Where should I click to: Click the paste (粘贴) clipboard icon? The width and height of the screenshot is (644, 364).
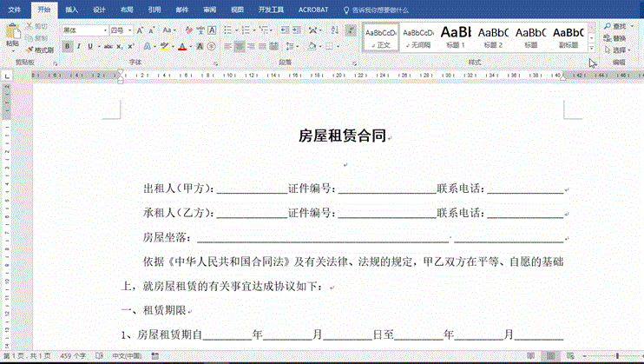pos(12,35)
